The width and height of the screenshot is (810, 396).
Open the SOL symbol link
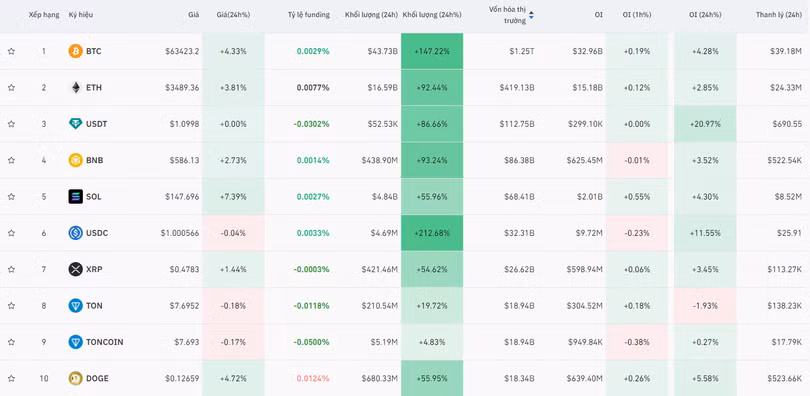[94, 196]
